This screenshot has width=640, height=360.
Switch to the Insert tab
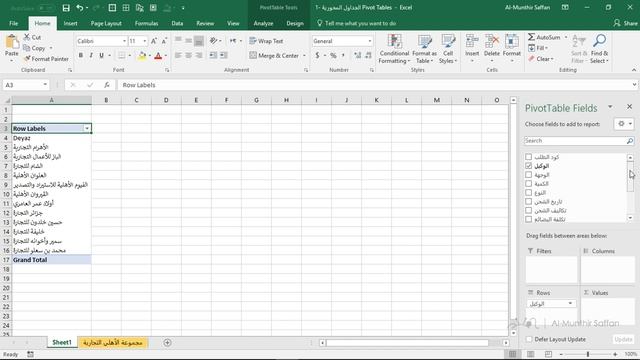(70, 23)
